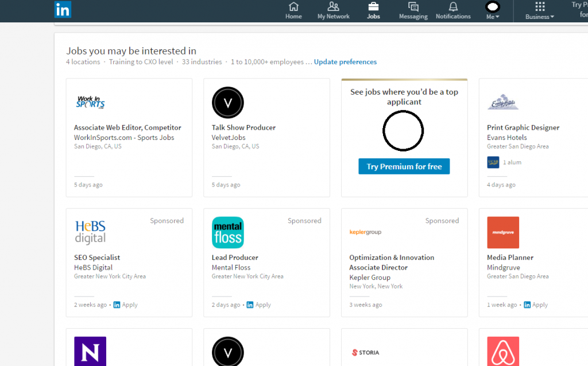Click the 1 alum text
Image resolution: width=588 pixels, height=366 pixels.
512,162
